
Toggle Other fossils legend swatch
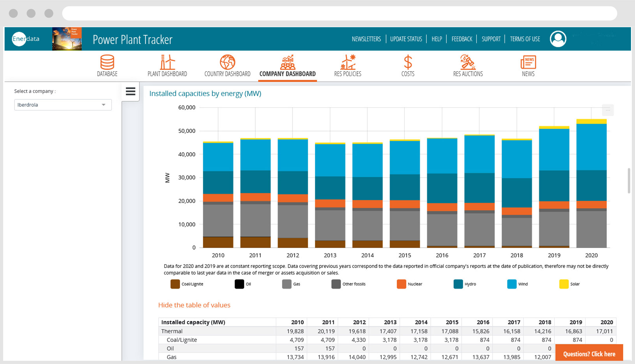click(x=336, y=284)
